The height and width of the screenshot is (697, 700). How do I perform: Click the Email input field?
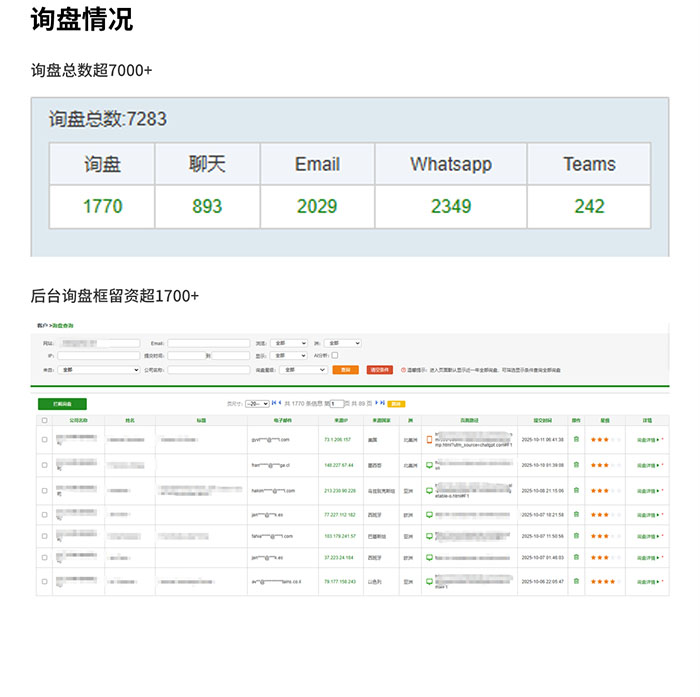(x=208, y=343)
